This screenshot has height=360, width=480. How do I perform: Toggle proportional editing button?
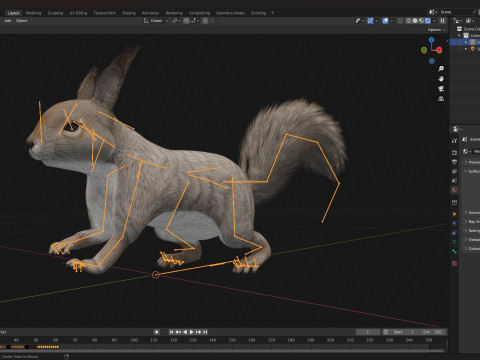pos(205,21)
